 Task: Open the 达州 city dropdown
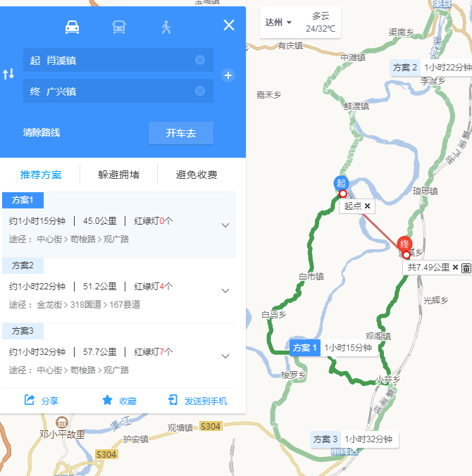click(x=278, y=23)
